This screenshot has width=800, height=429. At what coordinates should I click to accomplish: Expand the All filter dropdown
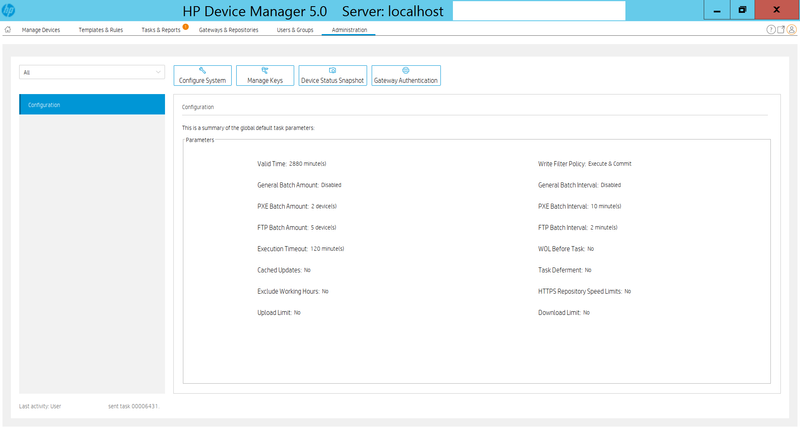coord(92,72)
